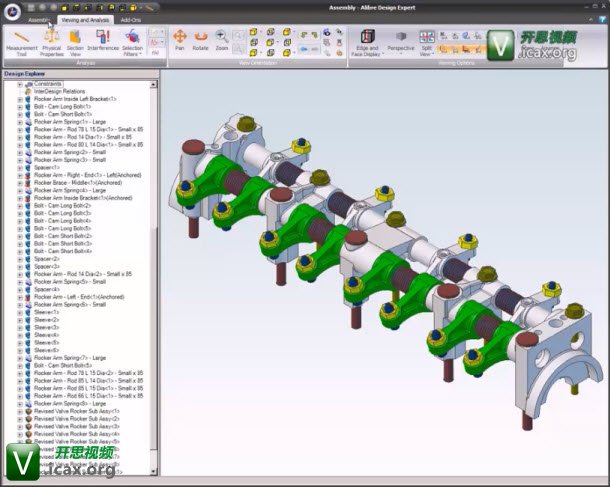Viewport: 610px width, 487px height.
Task: Expand Rocker Arm - Rod 14 Dia<1> node
Action: pos(20,138)
